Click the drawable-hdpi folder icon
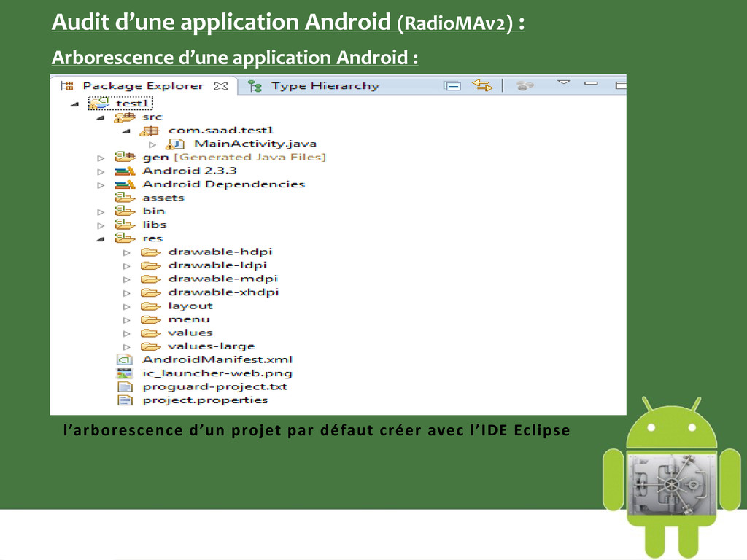The height and width of the screenshot is (560, 747). 150,252
